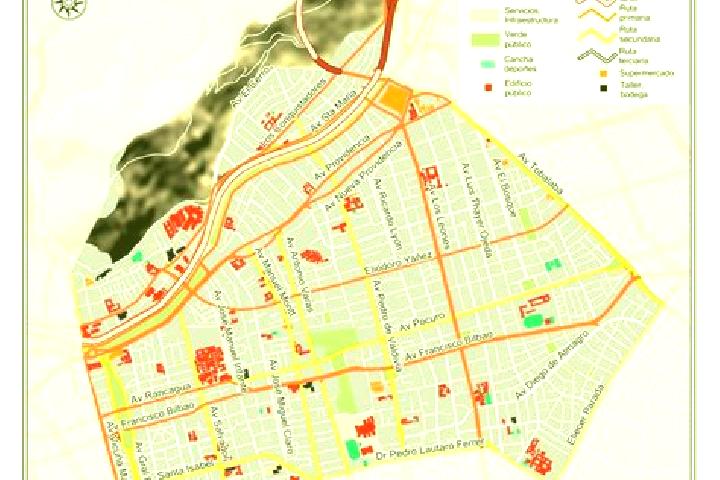Image resolution: width=720 pixels, height=480 pixels.
Task: Click the Eliodoro Yañez street label
Action: coord(398,263)
